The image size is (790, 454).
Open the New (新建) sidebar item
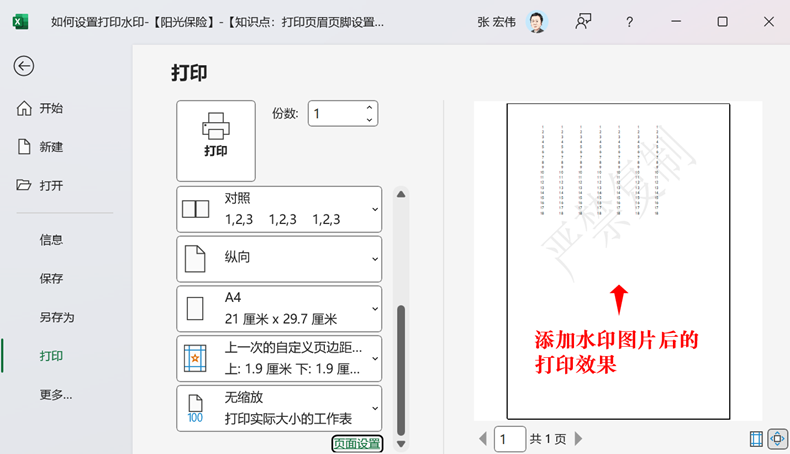click(51, 147)
